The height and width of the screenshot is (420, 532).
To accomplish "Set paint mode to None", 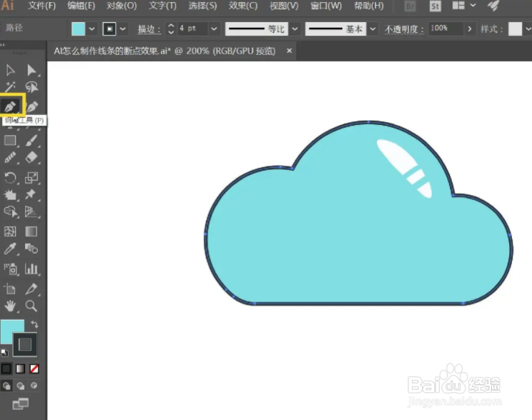I will click(34, 369).
